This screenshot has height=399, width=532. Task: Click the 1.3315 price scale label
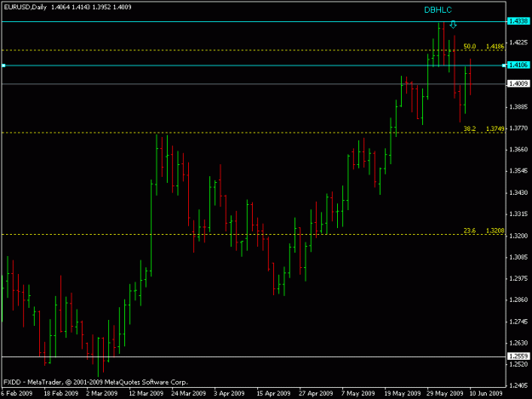(518, 214)
